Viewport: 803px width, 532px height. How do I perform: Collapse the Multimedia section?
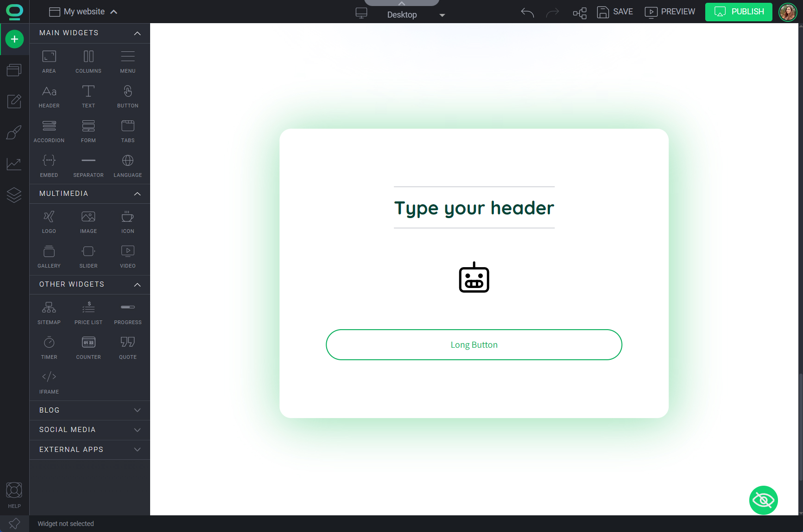tap(137, 194)
